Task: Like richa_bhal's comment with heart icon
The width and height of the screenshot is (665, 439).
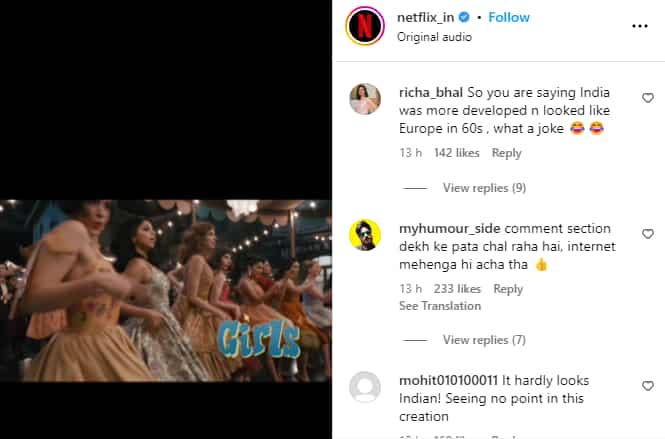Action: [648, 98]
